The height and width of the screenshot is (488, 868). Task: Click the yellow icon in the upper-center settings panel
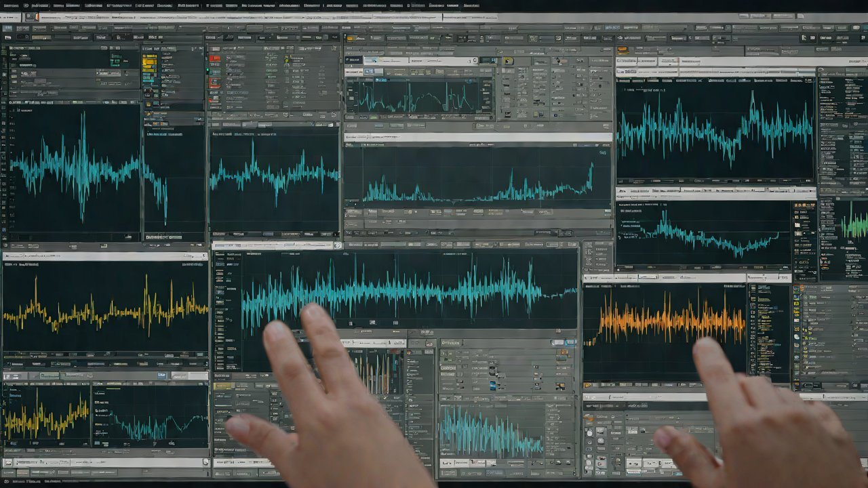coord(507,61)
